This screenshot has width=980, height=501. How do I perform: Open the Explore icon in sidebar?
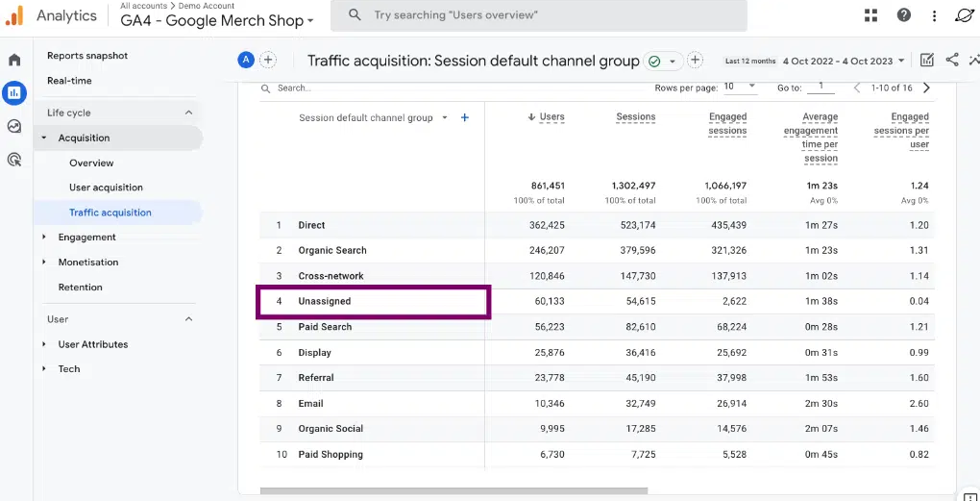tap(14, 126)
